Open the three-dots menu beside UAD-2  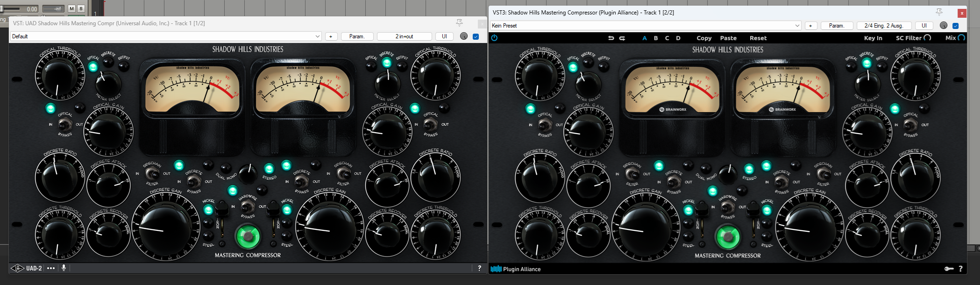pos(51,268)
